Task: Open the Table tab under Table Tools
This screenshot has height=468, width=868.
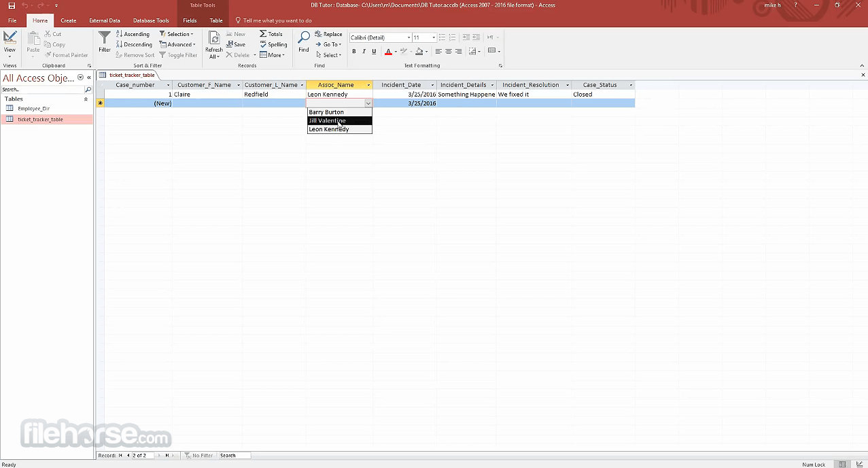Action: click(x=216, y=20)
